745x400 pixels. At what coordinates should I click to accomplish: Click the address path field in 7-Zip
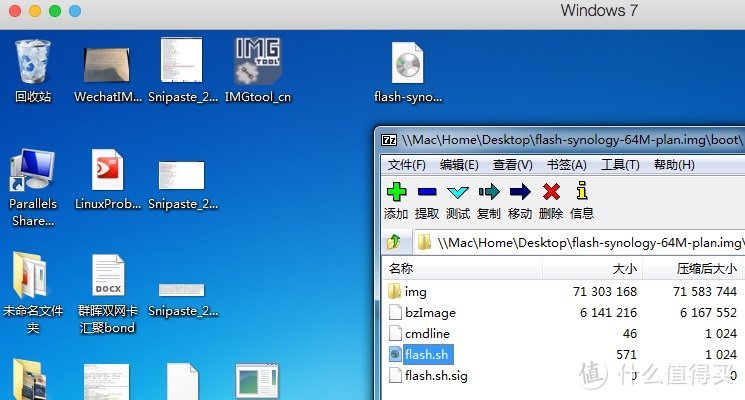pyautogui.click(x=579, y=243)
